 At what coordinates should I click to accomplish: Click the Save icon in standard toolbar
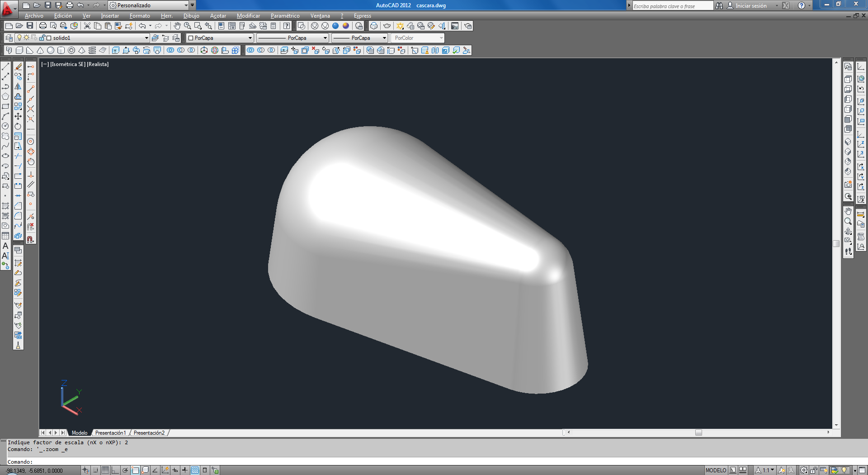[x=30, y=26]
